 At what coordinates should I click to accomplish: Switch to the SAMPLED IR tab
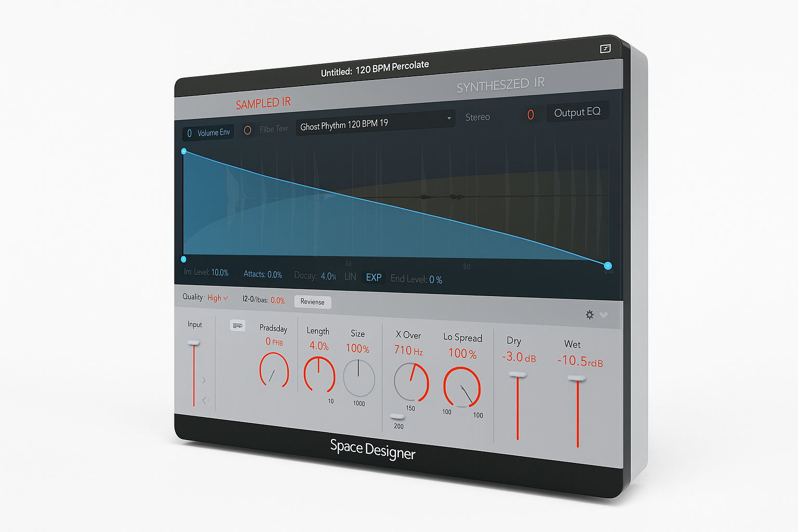click(x=263, y=103)
